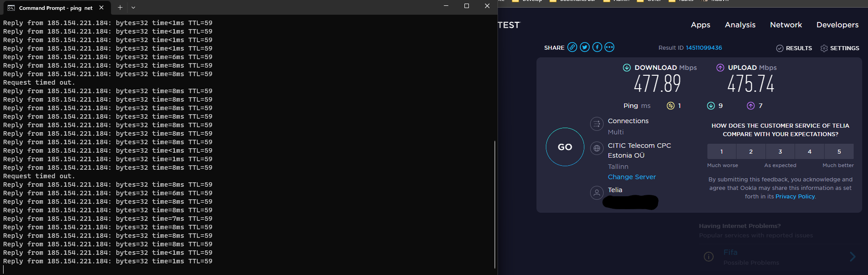Rate Telia customer service 2
The width and height of the screenshot is (868, 275).
[x=751, y=151]
